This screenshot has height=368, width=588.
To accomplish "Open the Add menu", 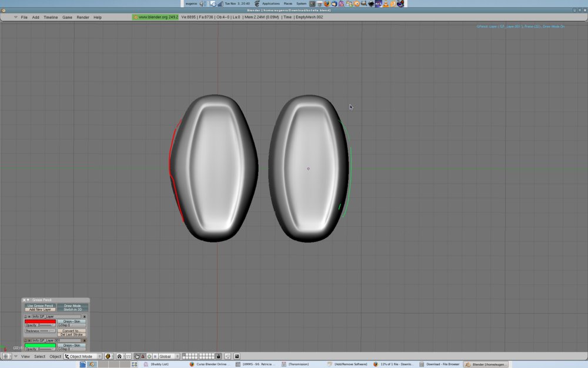I will [36, 17].
